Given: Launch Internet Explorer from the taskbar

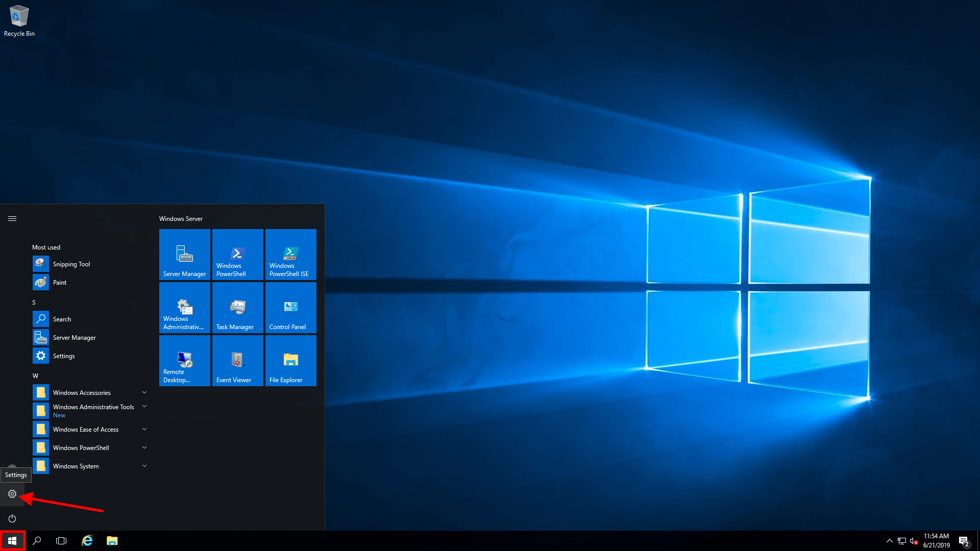Looking at the screenshot, I should point(87,541).
